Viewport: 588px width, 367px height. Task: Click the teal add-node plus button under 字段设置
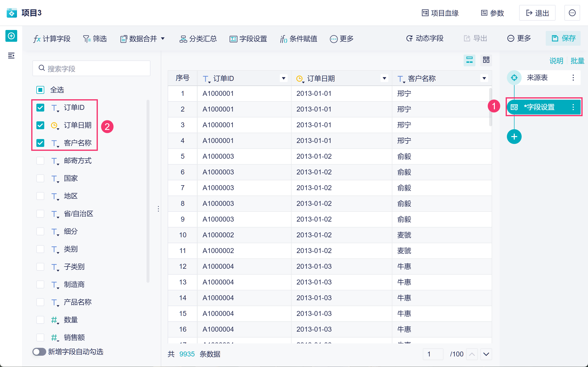514,137
